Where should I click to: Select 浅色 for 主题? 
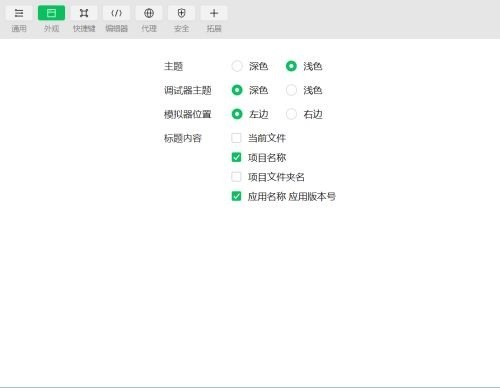(x=291, y=66)
